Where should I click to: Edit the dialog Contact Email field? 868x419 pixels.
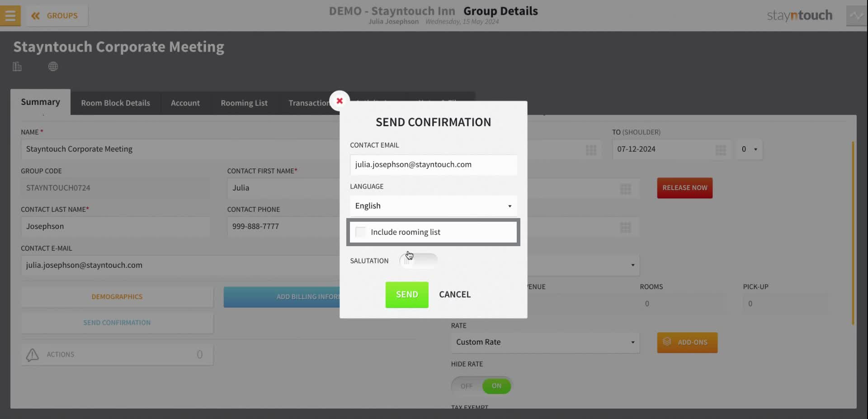point(433,165)
